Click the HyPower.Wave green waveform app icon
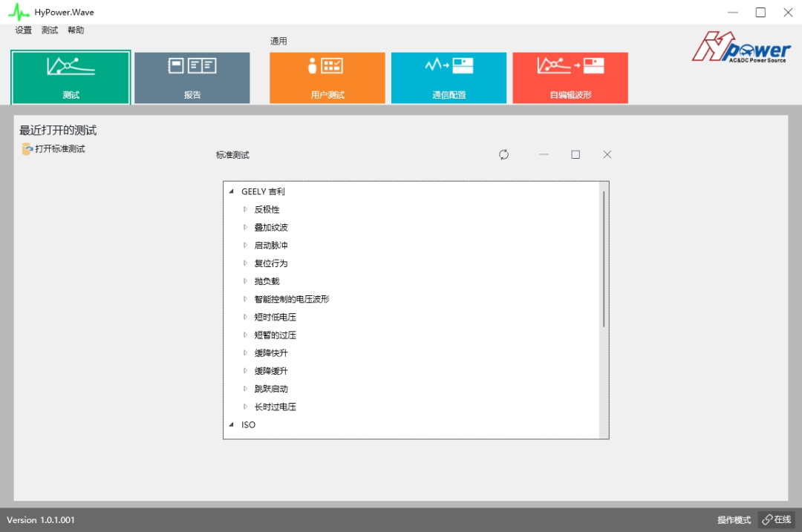 click(19, 13)
